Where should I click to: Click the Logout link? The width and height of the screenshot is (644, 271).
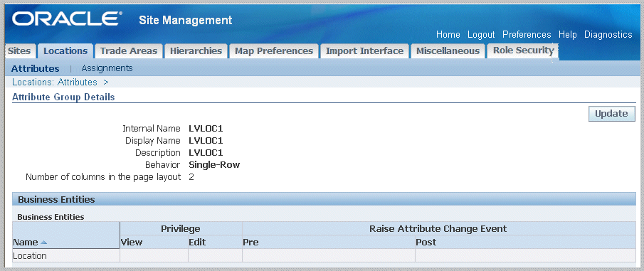(481, 34)
